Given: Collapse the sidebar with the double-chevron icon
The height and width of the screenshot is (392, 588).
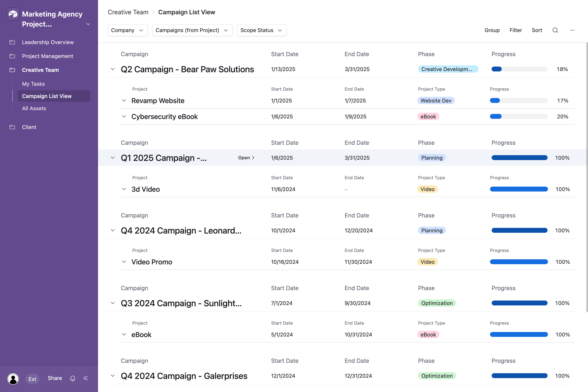Looking at the screenshot, I should pyautogui.click(x=86, y=378).
